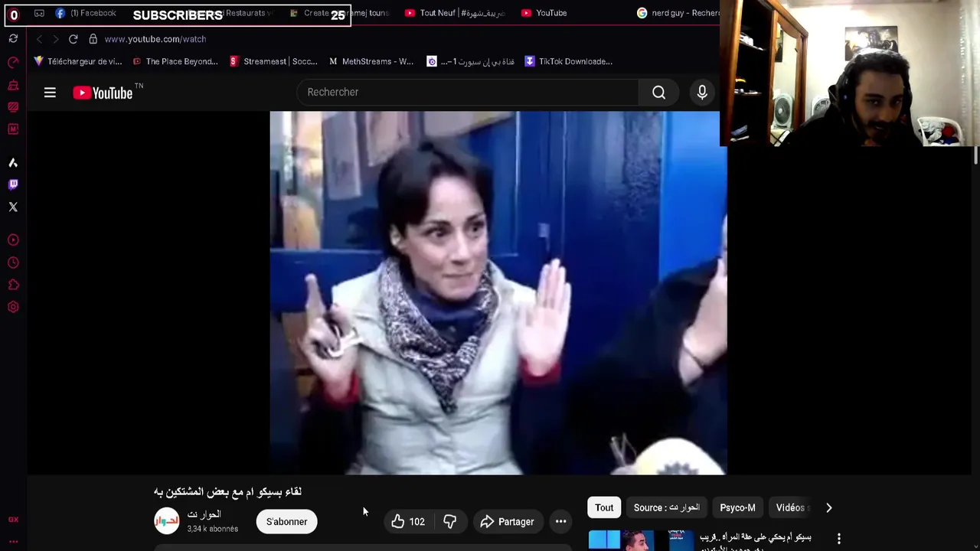Click video title لقاء بسيكو ام
This screenshot has width=980, height=551.
tap(228, 491)
